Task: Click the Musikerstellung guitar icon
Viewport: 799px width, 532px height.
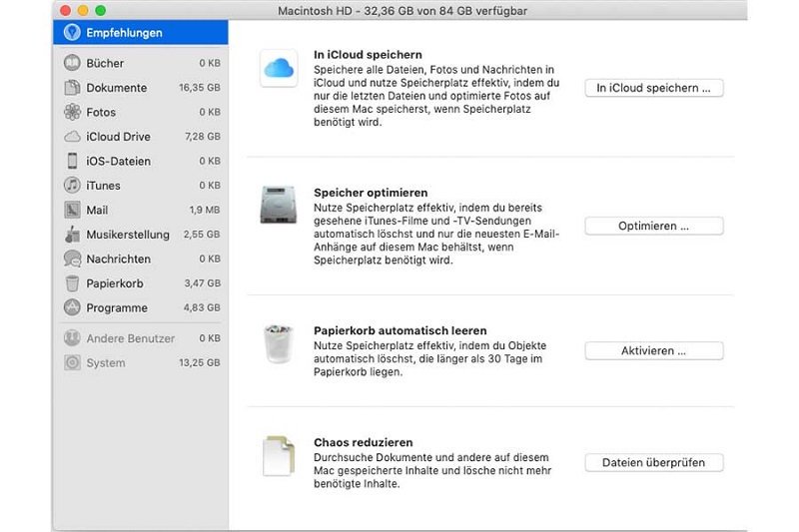Action: click(x=72, y=235)
